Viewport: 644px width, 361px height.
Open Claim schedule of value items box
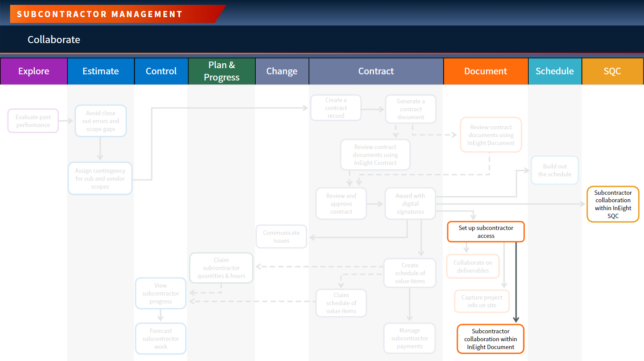coord(341,303)
